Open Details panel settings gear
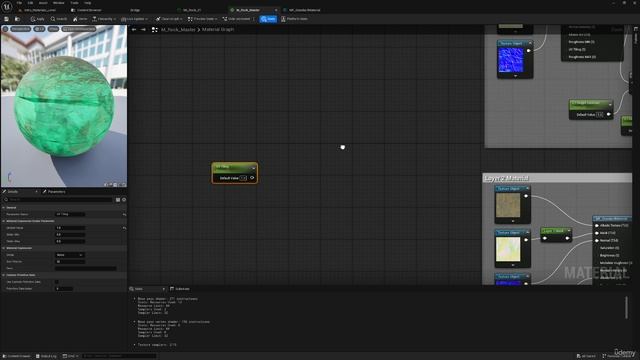 point(124,200)
